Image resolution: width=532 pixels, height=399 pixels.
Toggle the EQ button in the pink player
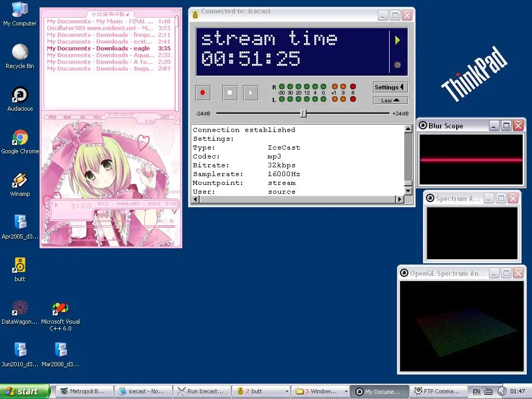click(161, 221)
